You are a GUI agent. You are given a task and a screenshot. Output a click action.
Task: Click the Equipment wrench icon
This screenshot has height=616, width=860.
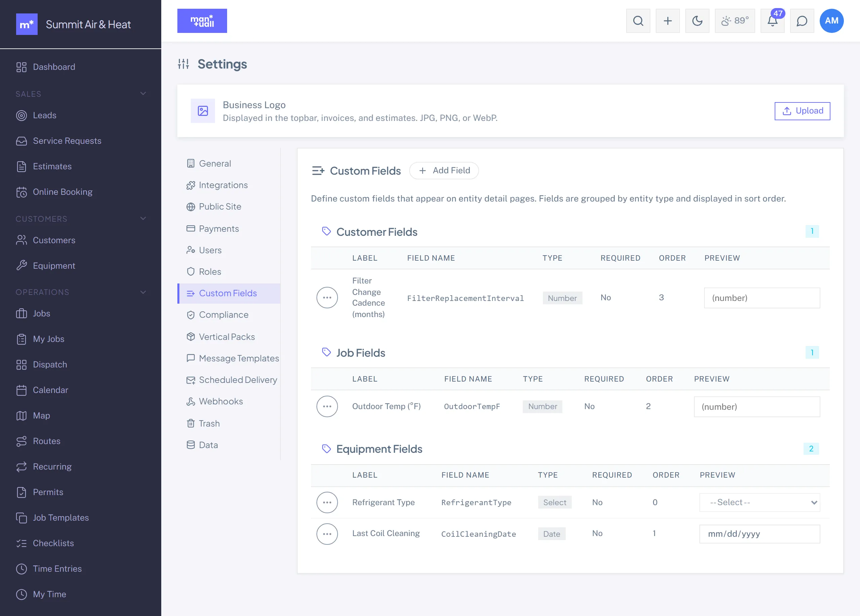(21, 266)
